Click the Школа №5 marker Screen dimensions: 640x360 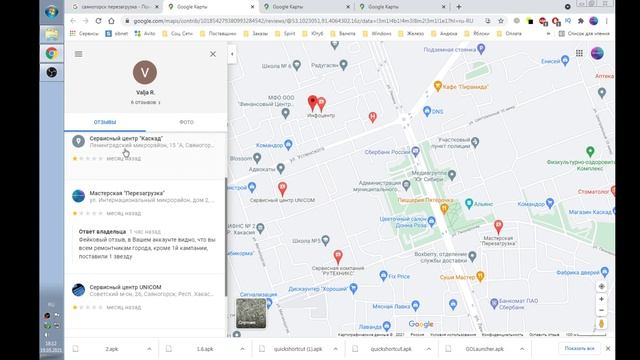pyautogui.click(x=325, y=240)
